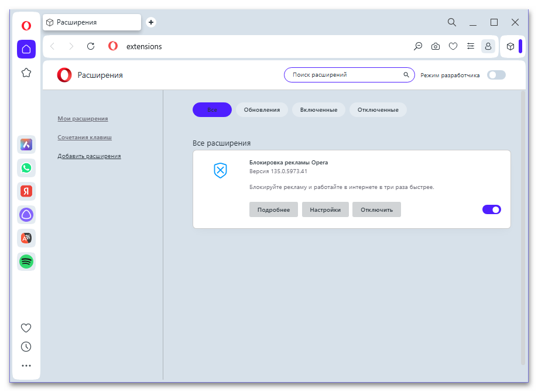Click the page vertical scrollbar
The width and height of the screenshot is (538, 392).
pos(523,228)
